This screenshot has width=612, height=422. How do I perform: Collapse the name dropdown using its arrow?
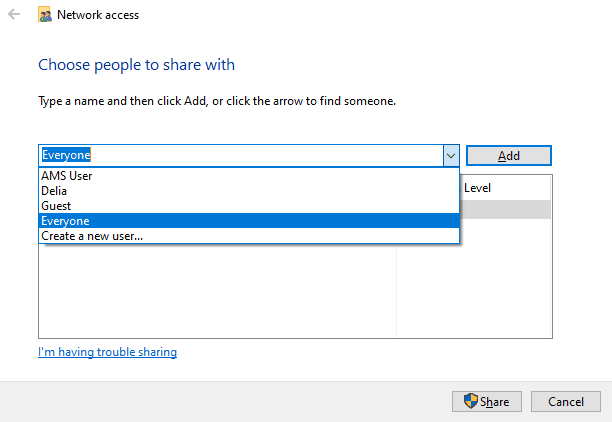tap(450, 155)
